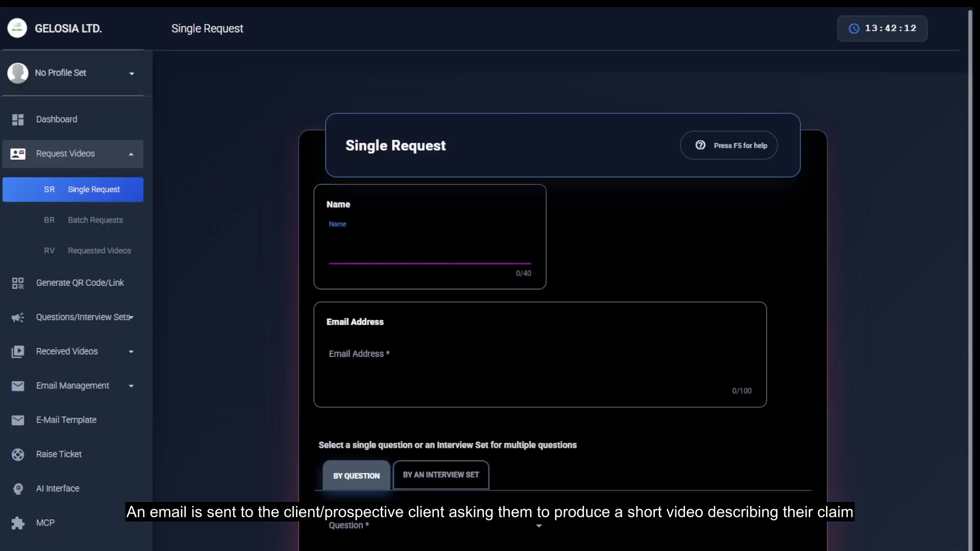Click the Single Request page header title
The image size is (980, 551).
coord(207,29)
